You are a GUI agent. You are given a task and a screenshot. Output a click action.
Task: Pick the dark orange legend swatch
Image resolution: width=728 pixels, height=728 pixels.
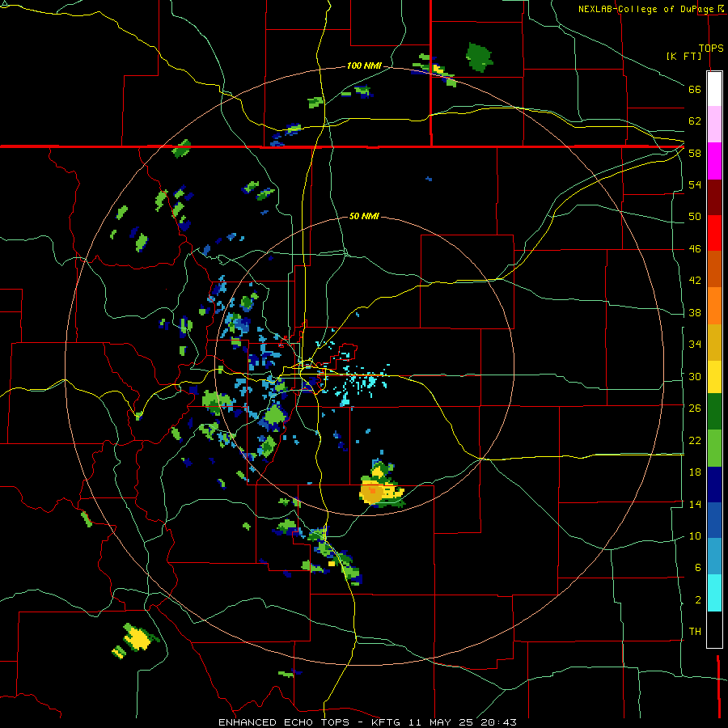(714, 269)
